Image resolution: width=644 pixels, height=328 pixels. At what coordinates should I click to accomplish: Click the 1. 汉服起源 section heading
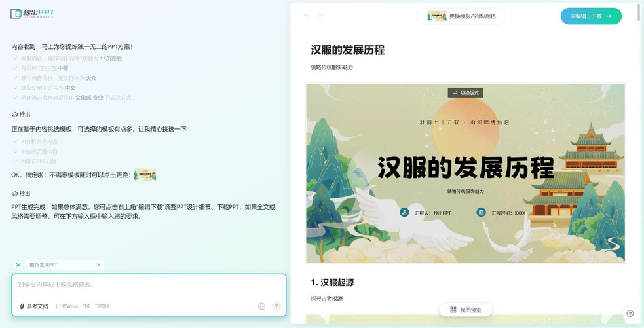332,282
